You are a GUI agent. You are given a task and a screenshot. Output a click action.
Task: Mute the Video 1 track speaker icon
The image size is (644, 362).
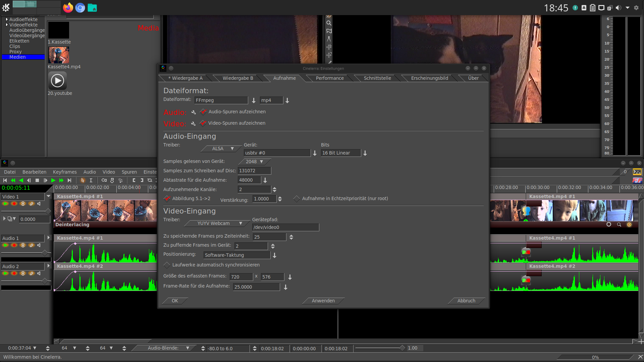point(39,204)
